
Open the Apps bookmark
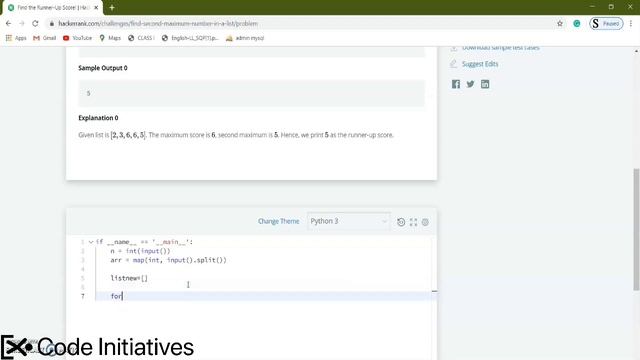tap(16, 38)
